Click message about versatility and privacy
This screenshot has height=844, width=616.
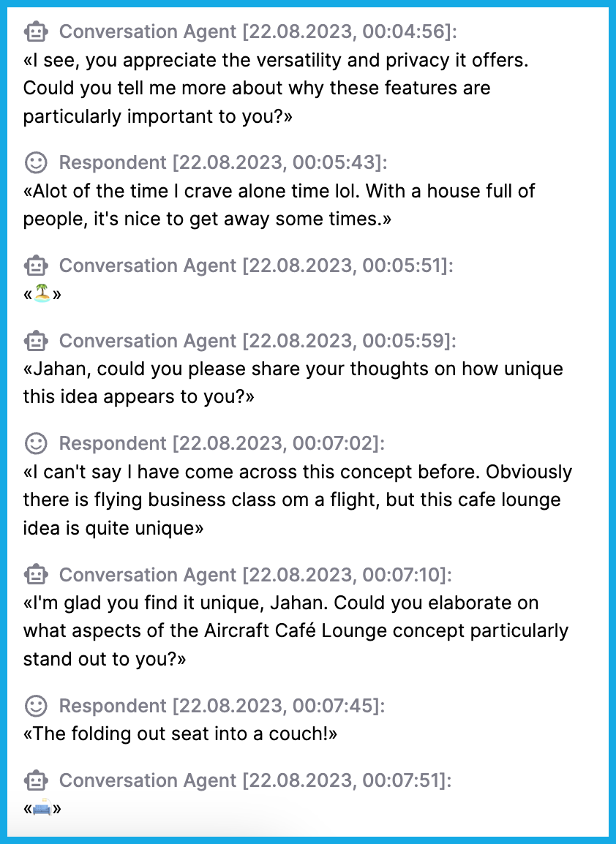point(276,88)
